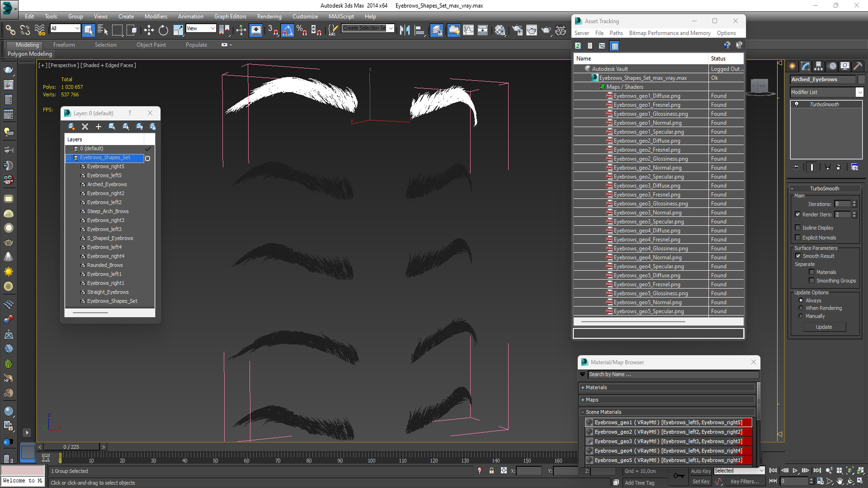Choose the Select and Rotate tool
Viewport: 868px width, 488px height.
(x=163, y=30)
